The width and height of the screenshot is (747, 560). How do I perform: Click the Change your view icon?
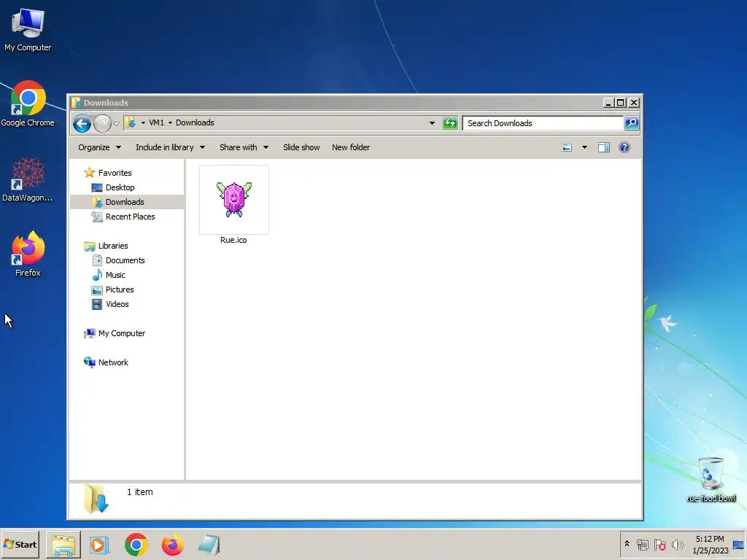(567, 147)
